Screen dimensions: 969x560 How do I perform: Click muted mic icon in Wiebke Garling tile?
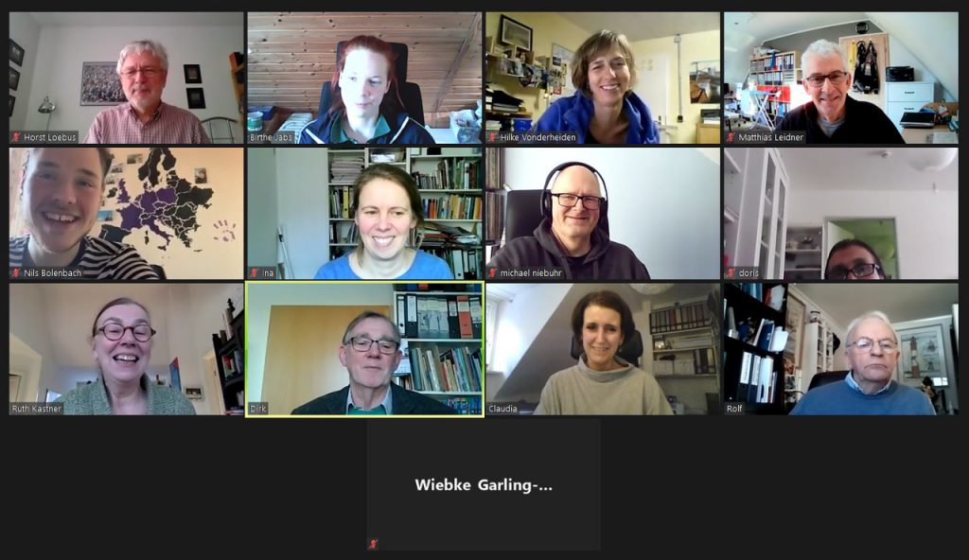pyautogui.click(x=373, y=544)
